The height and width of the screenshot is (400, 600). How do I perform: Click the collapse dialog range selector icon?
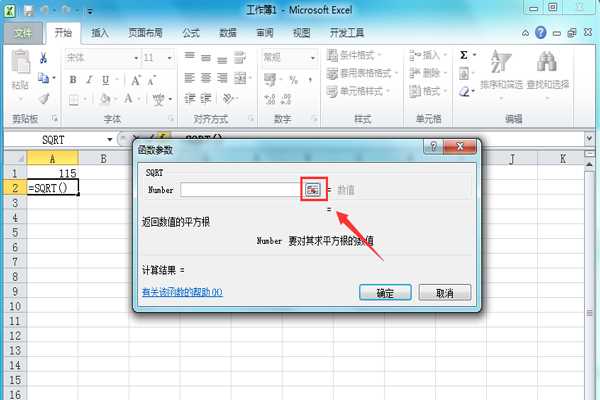point(313,189)
